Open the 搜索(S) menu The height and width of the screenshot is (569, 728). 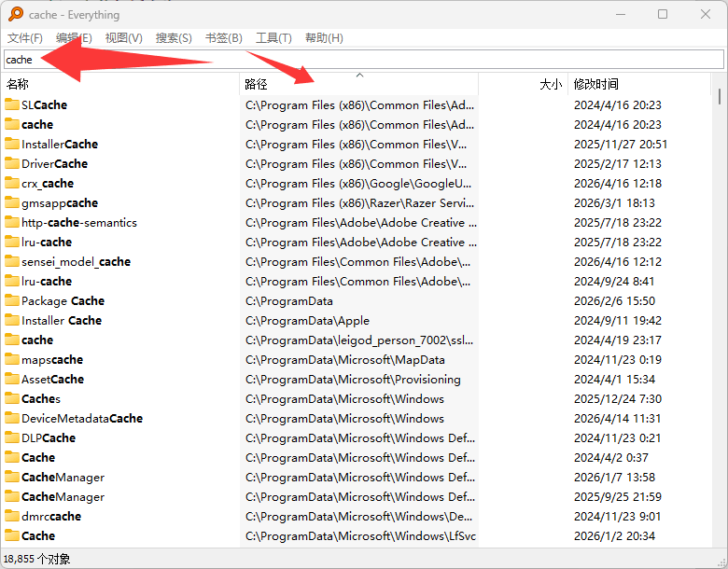coord(174,38)
